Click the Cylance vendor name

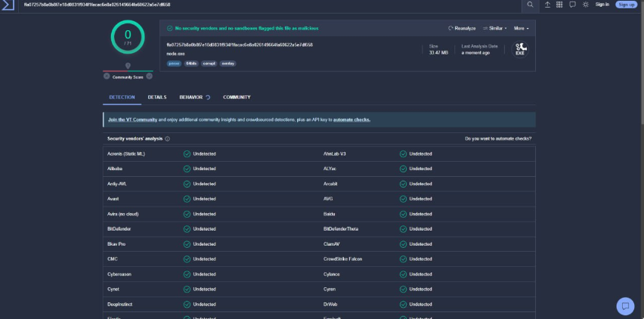click(331, 274)
